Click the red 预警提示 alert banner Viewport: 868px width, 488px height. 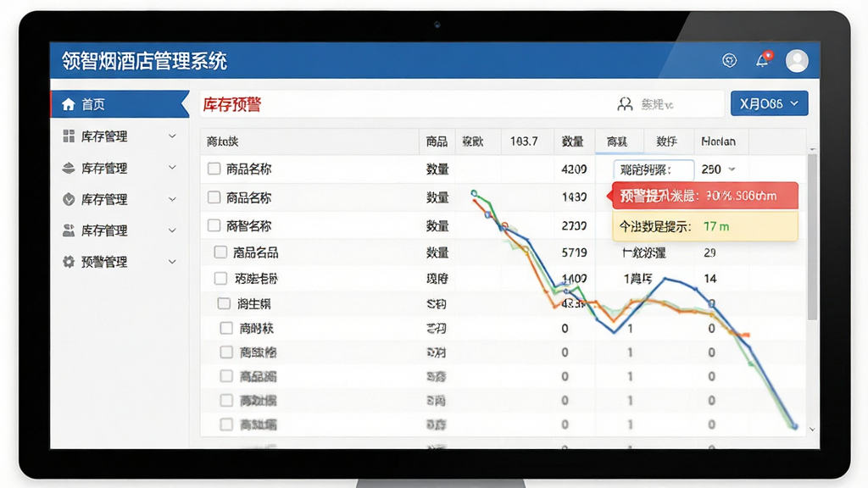pos(704,196)
